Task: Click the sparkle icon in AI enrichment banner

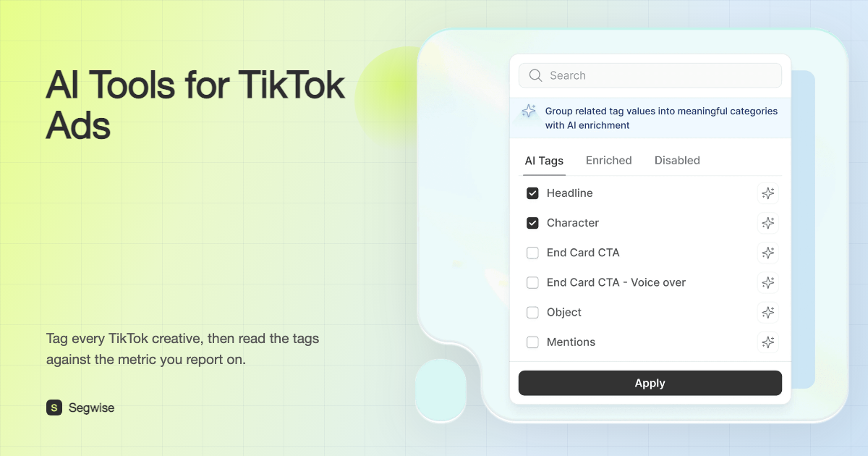Action: tap(529, 111)
